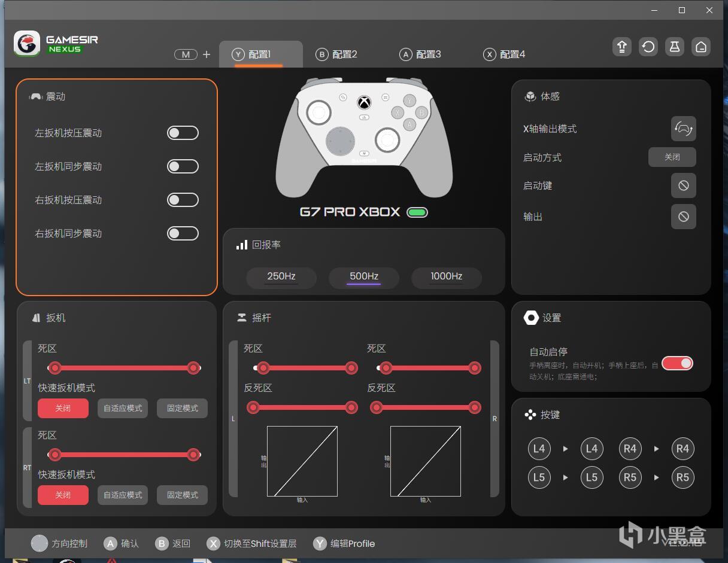Open the lab flask icon in header
Image resolution: width=728 pixels, height=563 pixels.
[675, 47]
